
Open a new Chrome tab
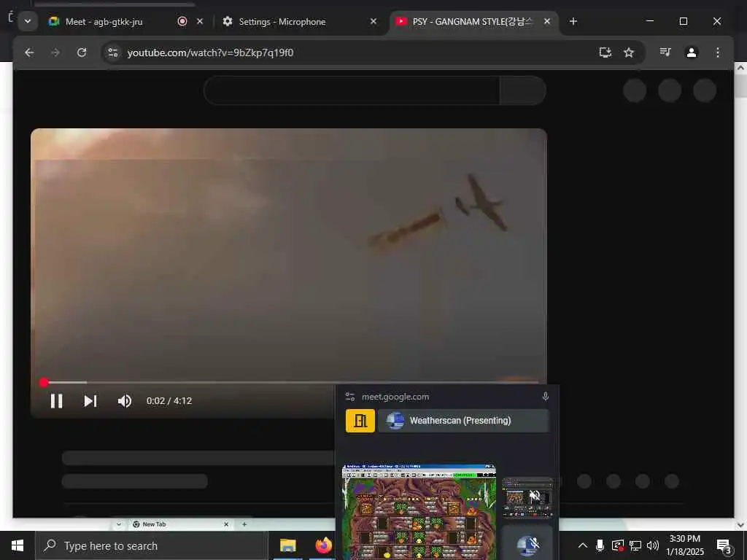[573, 21]
